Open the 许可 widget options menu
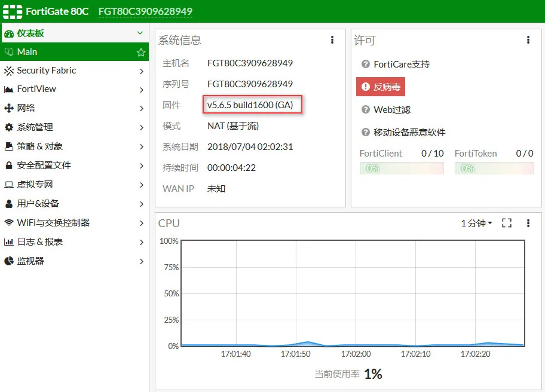The height and width of the screenshot is (392, 545). click(x=528, y=40)
